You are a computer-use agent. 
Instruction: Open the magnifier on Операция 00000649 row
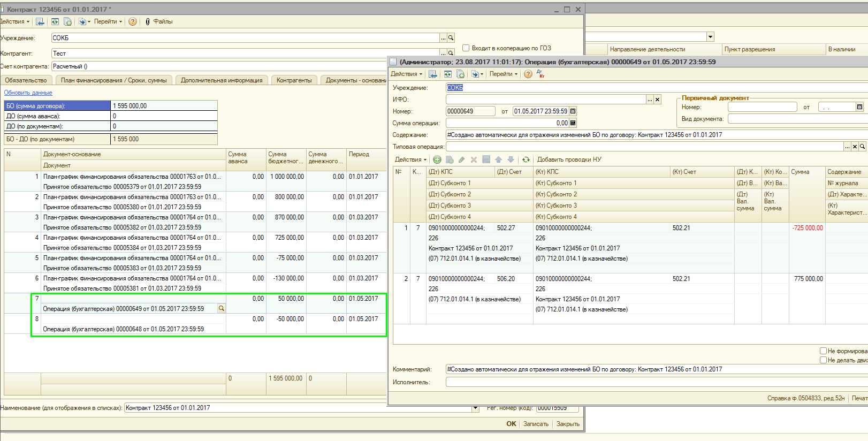coord(221,309)
